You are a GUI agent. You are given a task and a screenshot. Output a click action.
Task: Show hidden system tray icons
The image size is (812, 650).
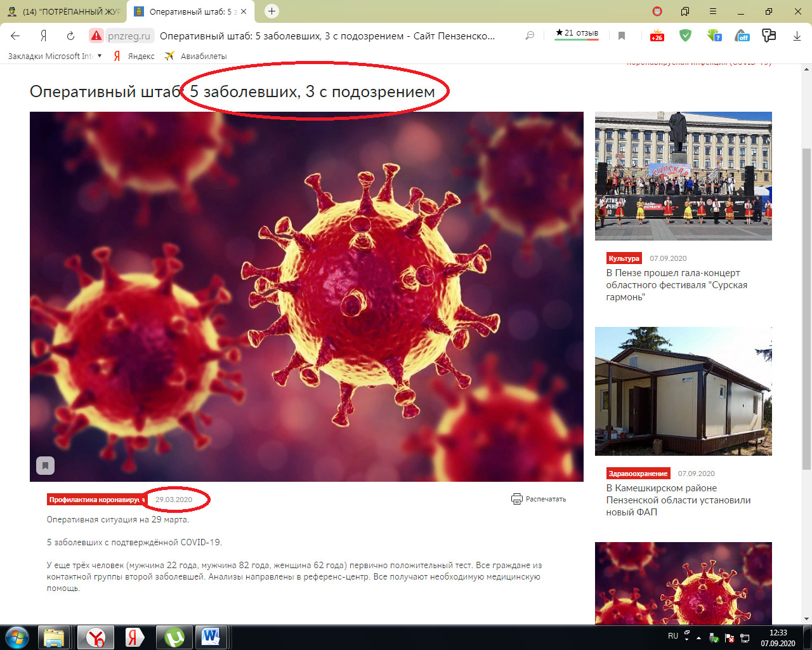coord(699,637)
